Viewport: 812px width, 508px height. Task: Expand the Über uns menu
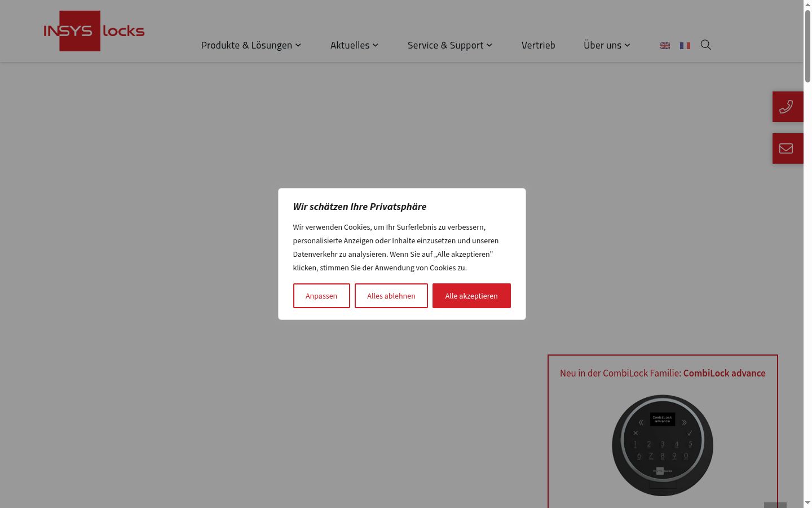607,45
